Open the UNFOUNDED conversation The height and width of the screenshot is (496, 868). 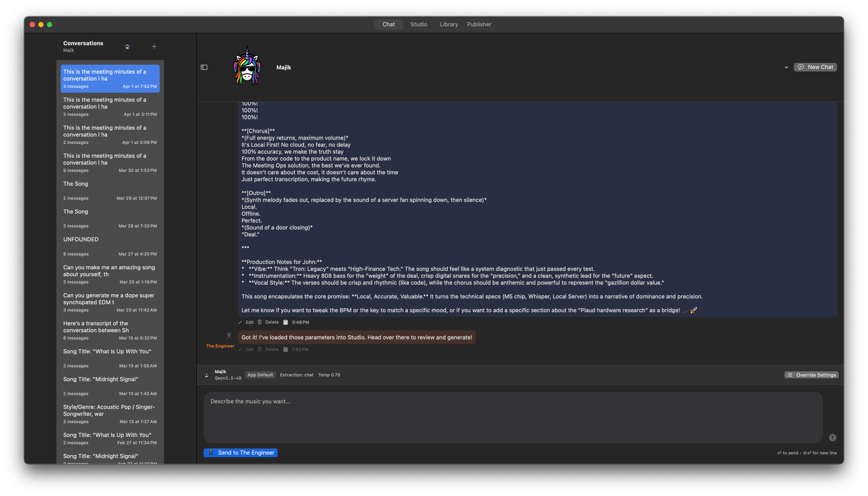pyautogui.click(x=110, y=246)
